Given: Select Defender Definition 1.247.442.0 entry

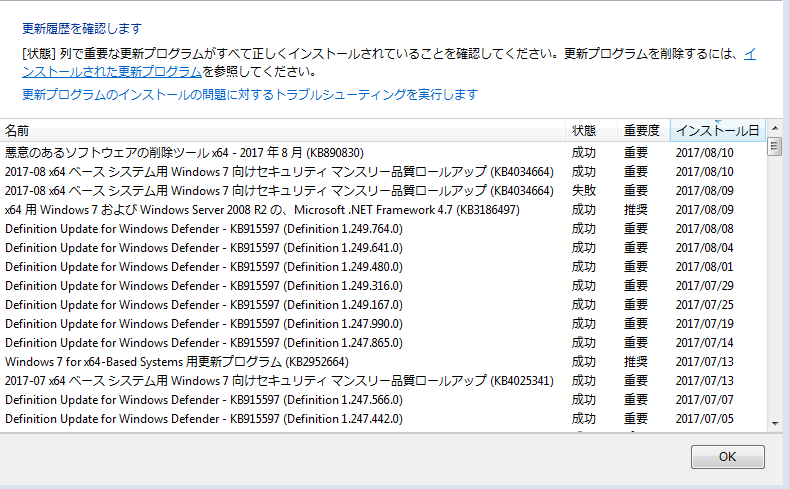Looking at the screenshot, I should click(204, 419).
